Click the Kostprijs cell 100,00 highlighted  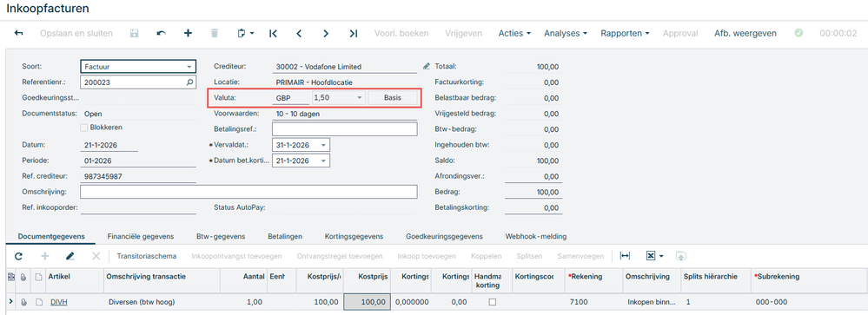click(367, 302)
